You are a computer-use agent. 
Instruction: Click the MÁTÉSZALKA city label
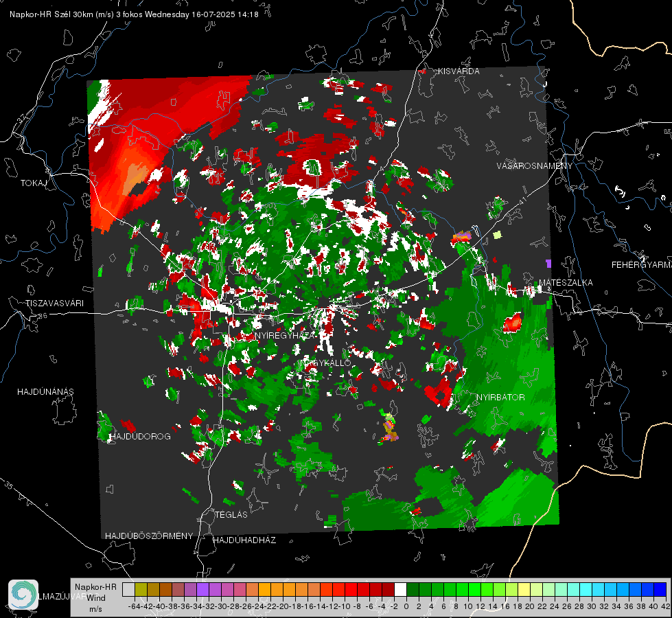(x=566, y=282)
